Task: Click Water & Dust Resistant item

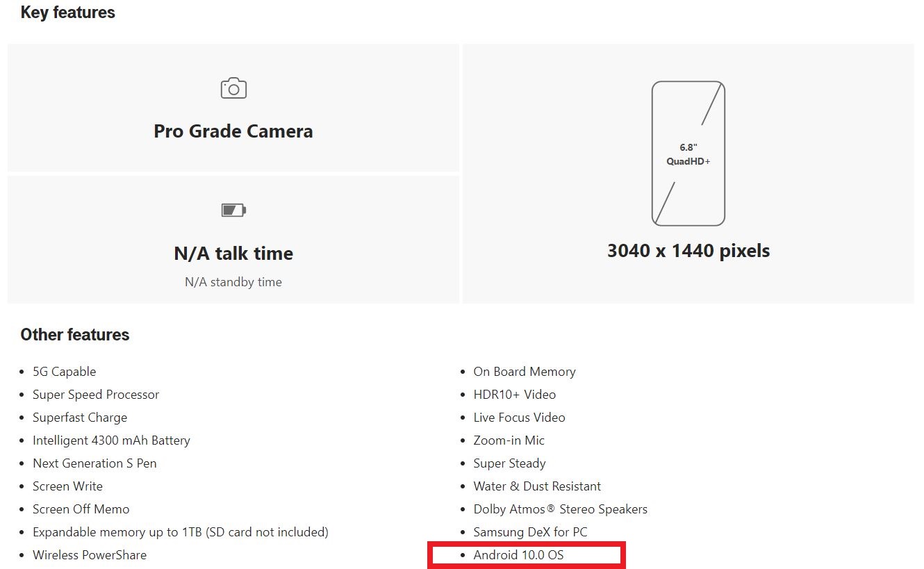Action: [537, 486]
